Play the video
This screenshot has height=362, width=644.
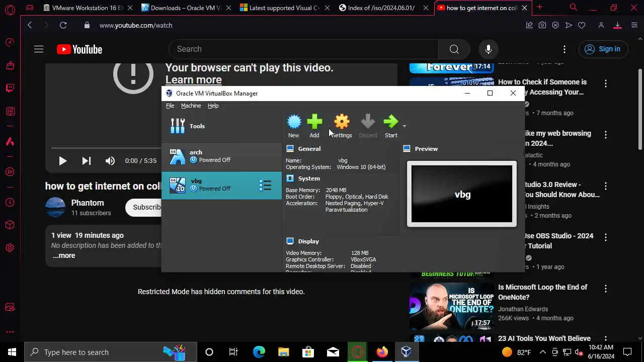[x=63, y=161]
